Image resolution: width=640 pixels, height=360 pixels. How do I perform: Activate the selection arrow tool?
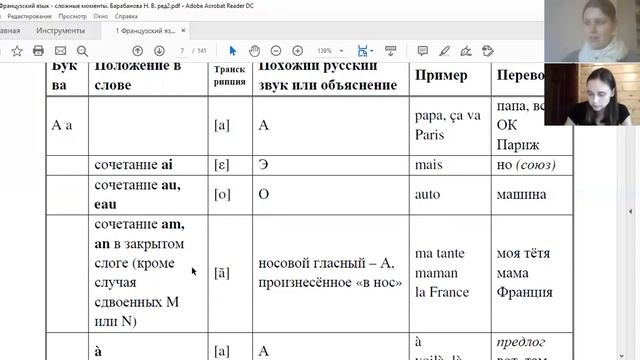pyautogui.click(x=233, y=51)
